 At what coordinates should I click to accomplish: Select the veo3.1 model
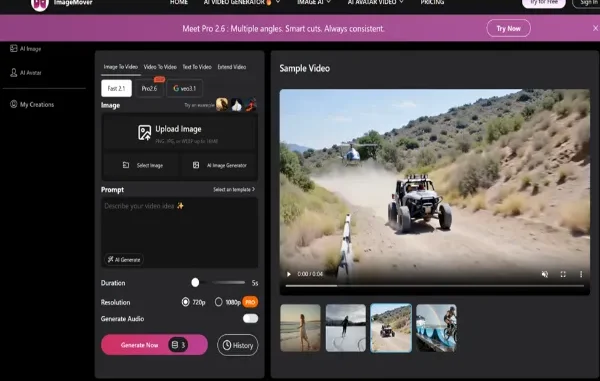tap(184, 88)
